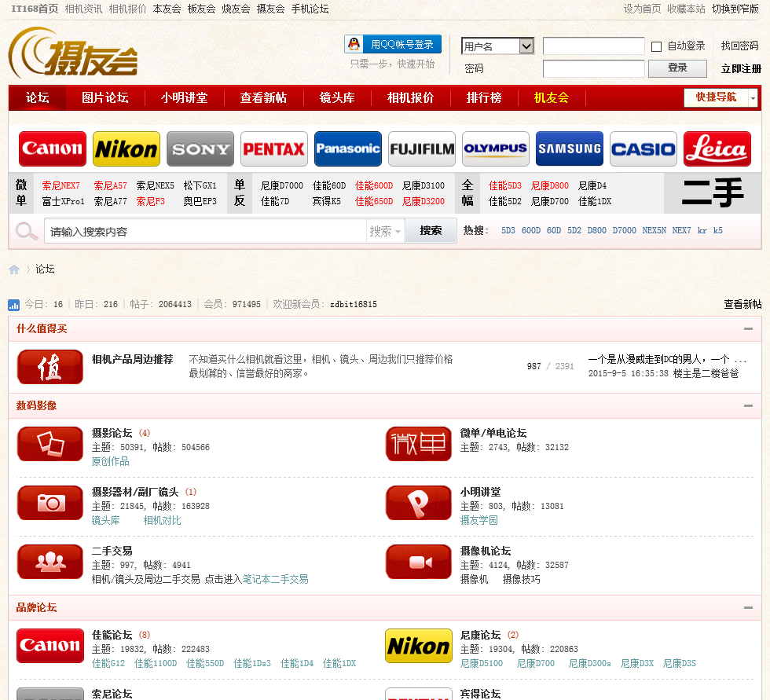Select the Panasonic brand logo

pyautogui.click(x=348, y=148)
